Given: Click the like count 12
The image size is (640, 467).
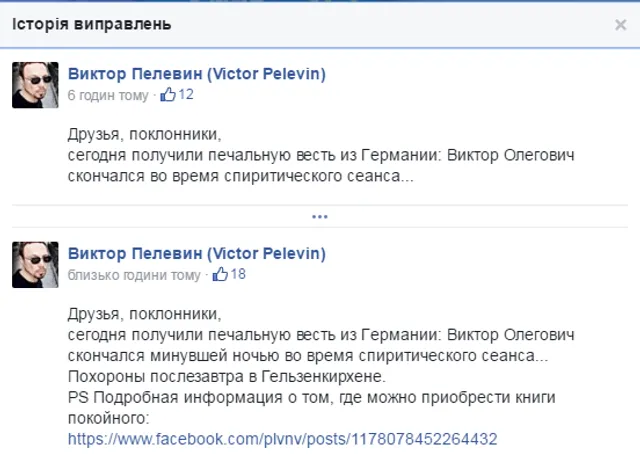Looking at the screenshot, I should click(x=186, y=95).
